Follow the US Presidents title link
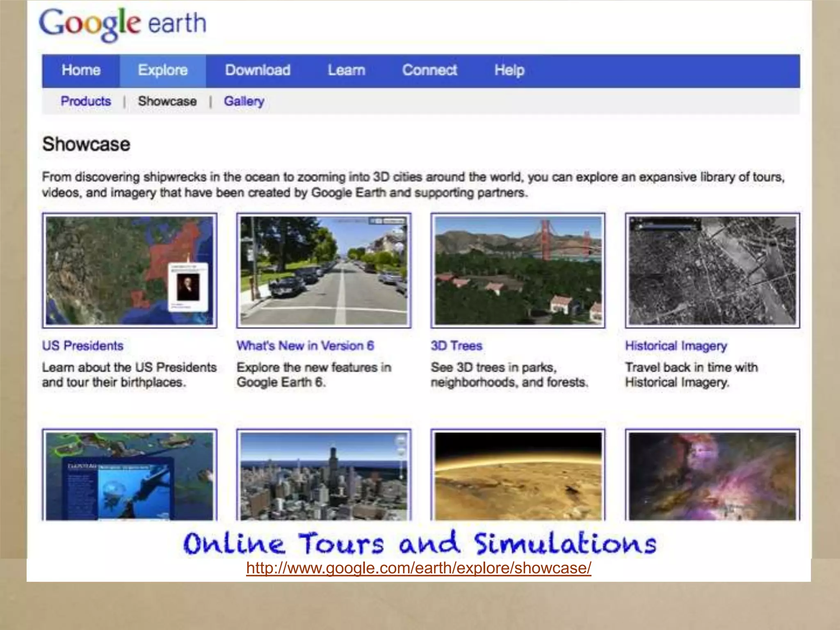The image size is (840, 630). click(x=83, y=346)
